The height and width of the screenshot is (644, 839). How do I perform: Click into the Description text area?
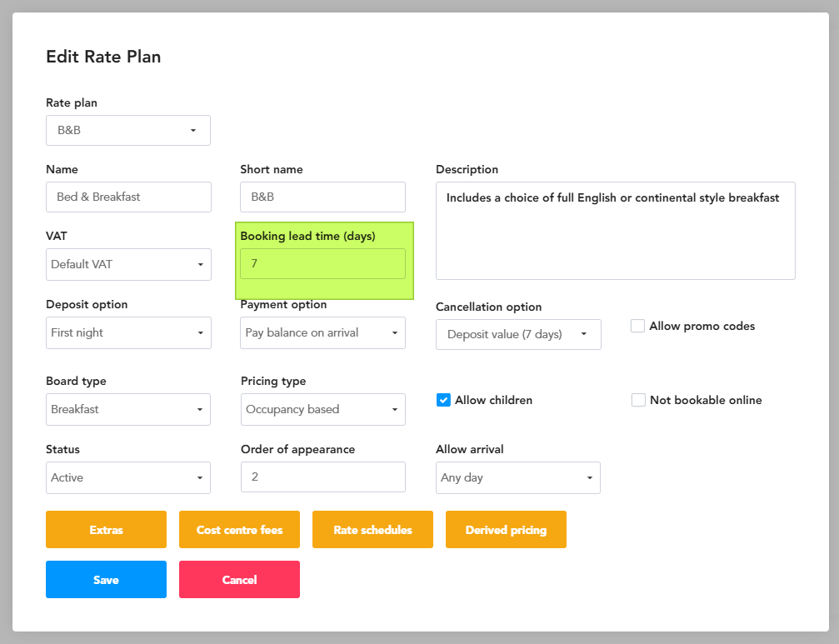(616, 231)
